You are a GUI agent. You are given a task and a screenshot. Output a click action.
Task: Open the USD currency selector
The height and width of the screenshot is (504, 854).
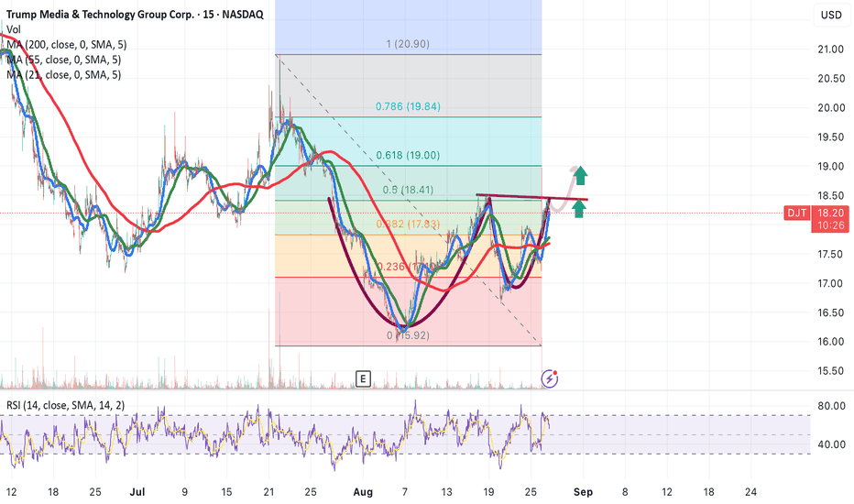[x=831, y=15]
